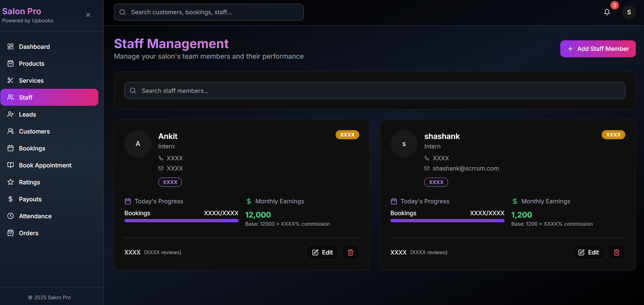The width and height of the screenshot is (644, 305).
Task: Edit shashank's staff profile
Action: tap(588, 252)
